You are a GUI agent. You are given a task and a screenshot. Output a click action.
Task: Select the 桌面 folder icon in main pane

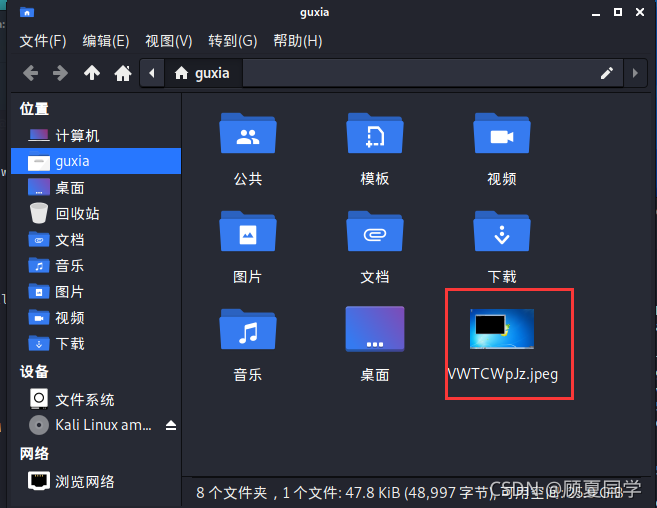375,329
